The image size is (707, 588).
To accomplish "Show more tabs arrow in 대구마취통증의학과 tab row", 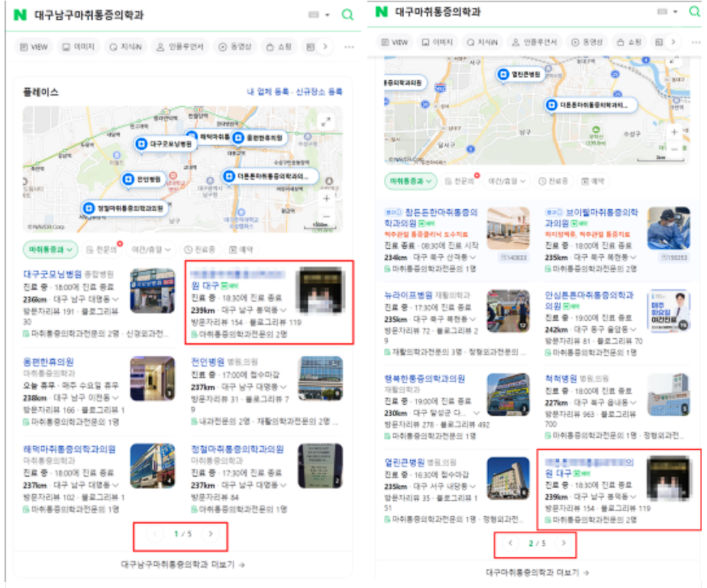I will tap(673, 42).
